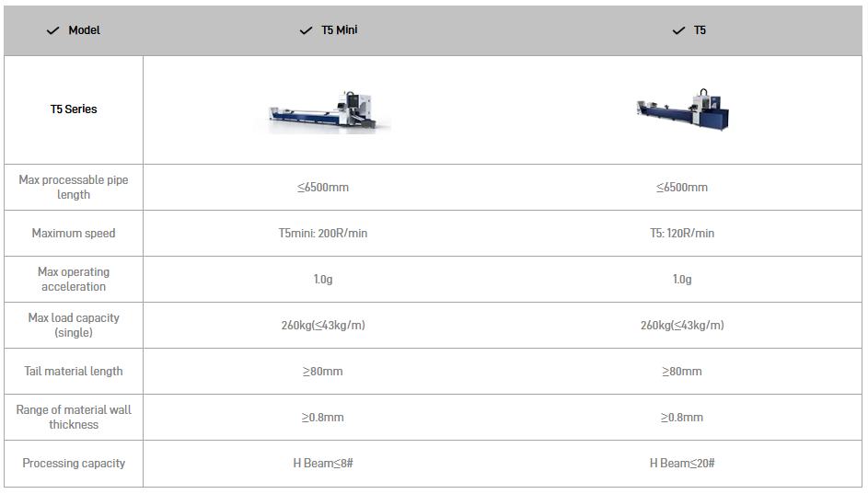Toggle the T5 Mini checkmark
Viewport: 868px width, 494px height.
(x=306, y=30)
